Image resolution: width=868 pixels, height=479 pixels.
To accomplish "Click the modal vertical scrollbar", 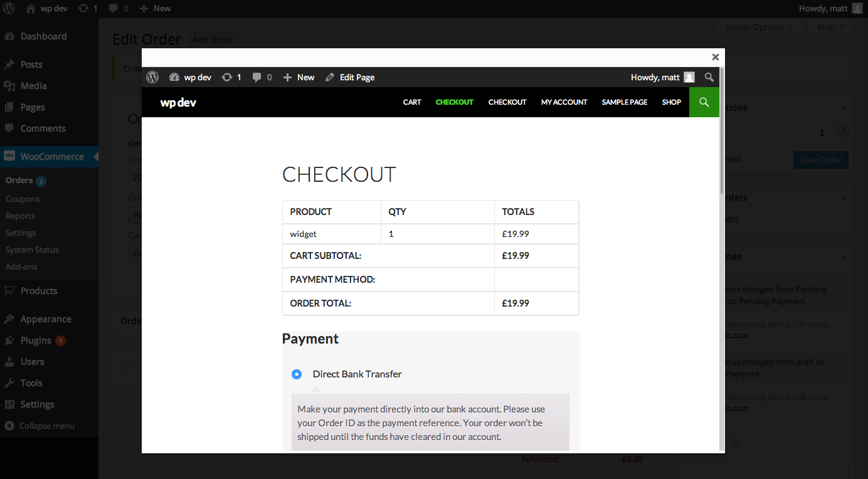I will (722, 130).
